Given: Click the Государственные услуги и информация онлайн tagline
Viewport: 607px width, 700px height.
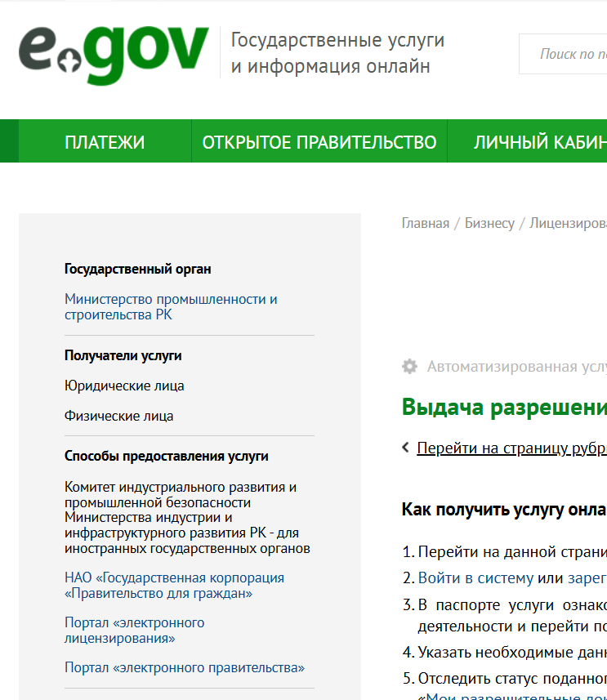Looking at the screenshot, I should 337,52.
